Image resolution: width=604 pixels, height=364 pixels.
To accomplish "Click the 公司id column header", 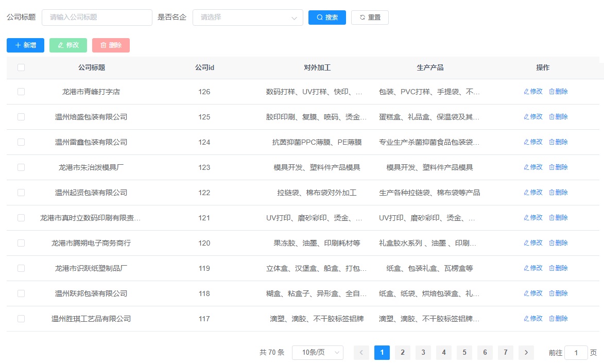I will tap(204, 67).
